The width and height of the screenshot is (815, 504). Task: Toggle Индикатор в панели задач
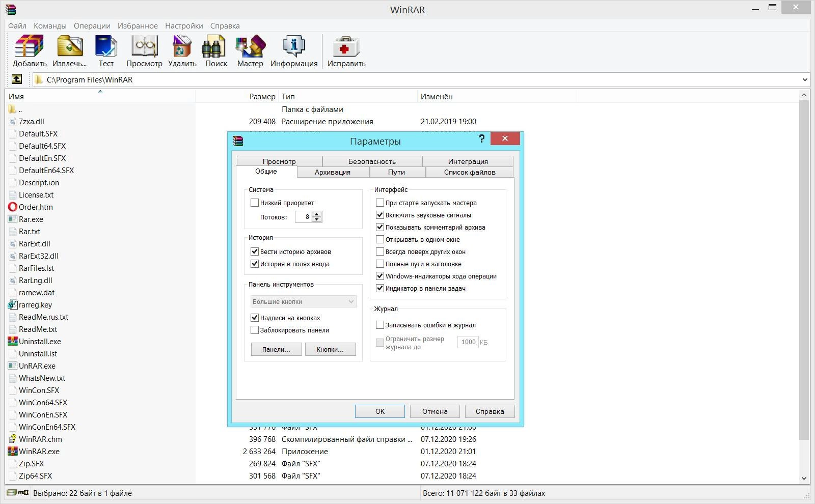coord(380,288)
